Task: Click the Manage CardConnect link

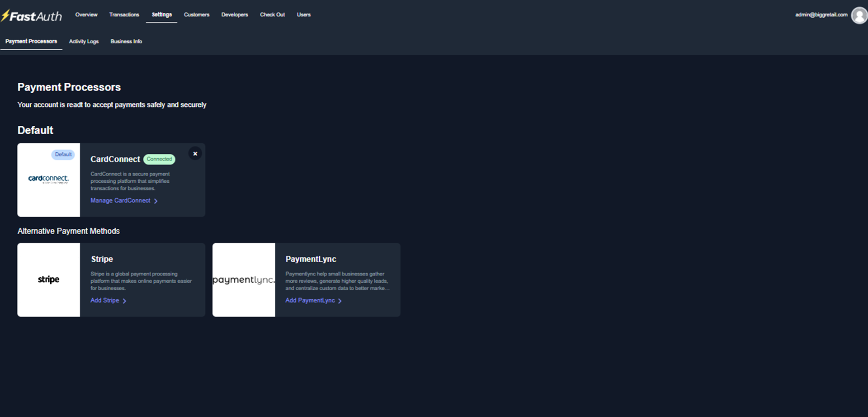Action: coord(120,200)
